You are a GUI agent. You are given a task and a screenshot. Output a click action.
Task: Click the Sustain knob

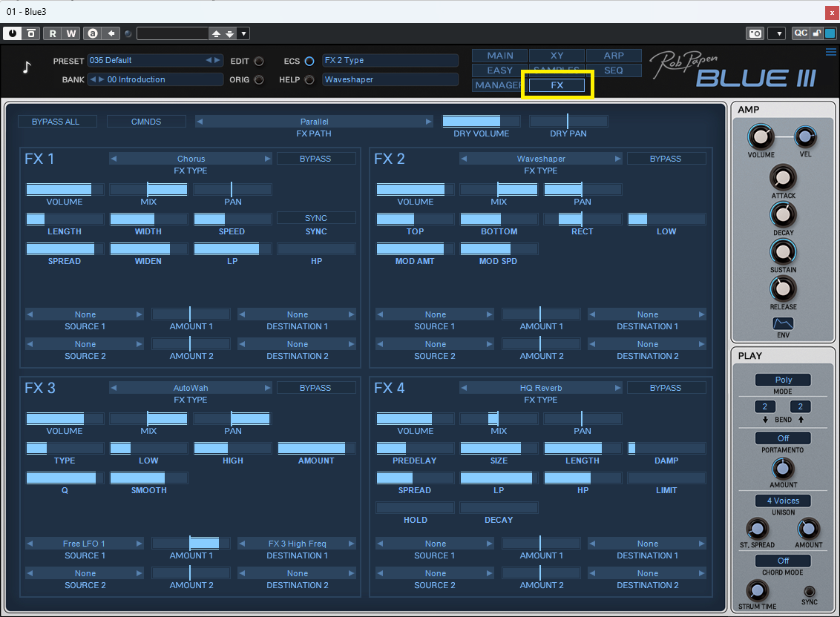point(783,251)
